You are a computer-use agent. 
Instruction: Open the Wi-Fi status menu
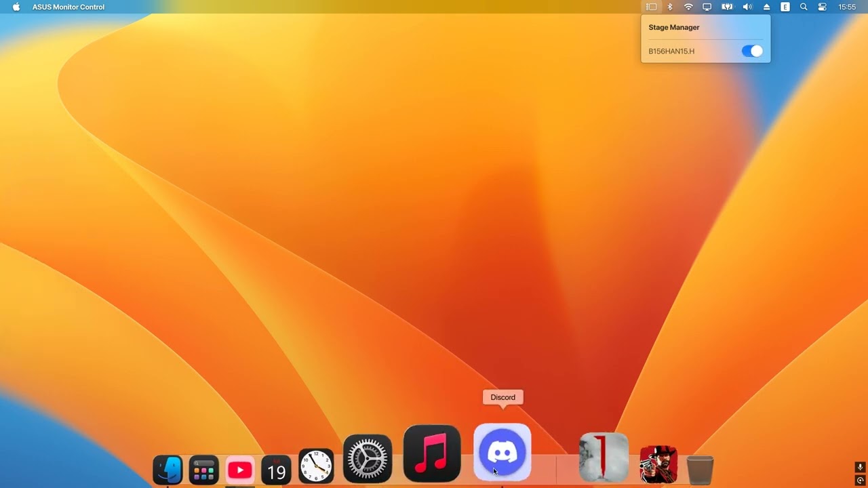pyautogui.click(x=688, y=7)
